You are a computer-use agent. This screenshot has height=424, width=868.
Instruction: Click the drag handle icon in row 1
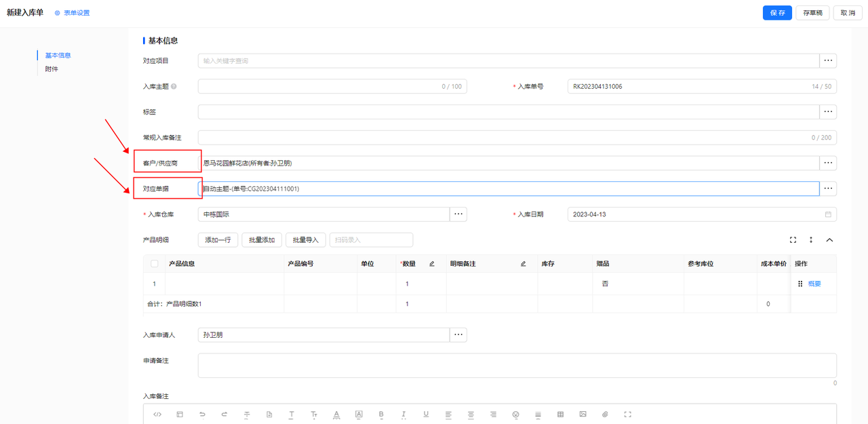point(800,284)
